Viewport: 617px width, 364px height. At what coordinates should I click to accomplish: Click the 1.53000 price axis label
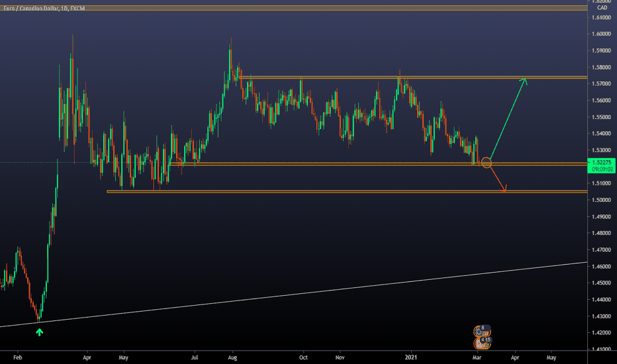pos(601,150)
